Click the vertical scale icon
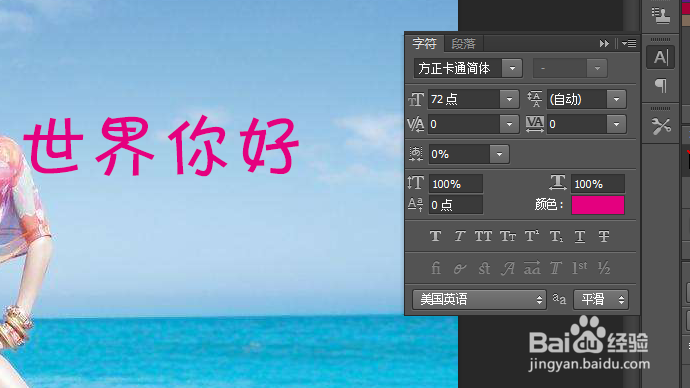Viewport: 690px width, 388px height. (416, 183)
